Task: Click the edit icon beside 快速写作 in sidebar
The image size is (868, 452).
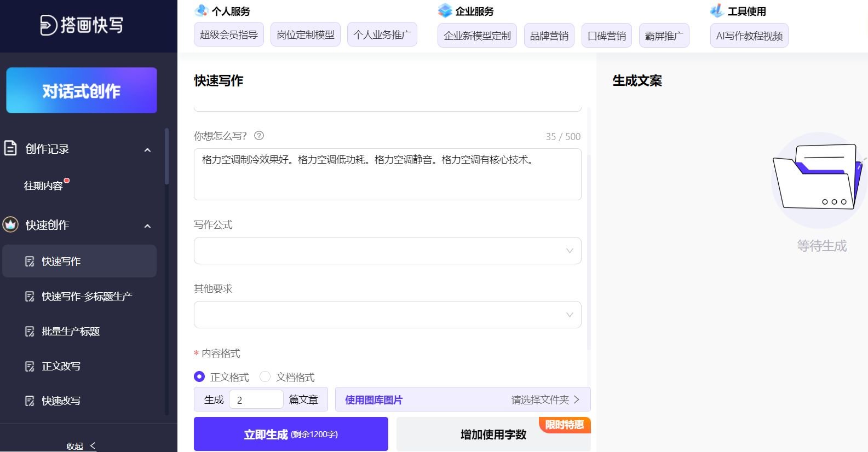Action: tap(30, 262)
